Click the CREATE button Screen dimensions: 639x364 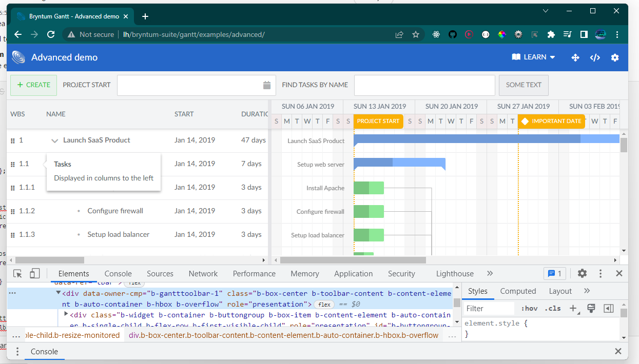point(33,85)
